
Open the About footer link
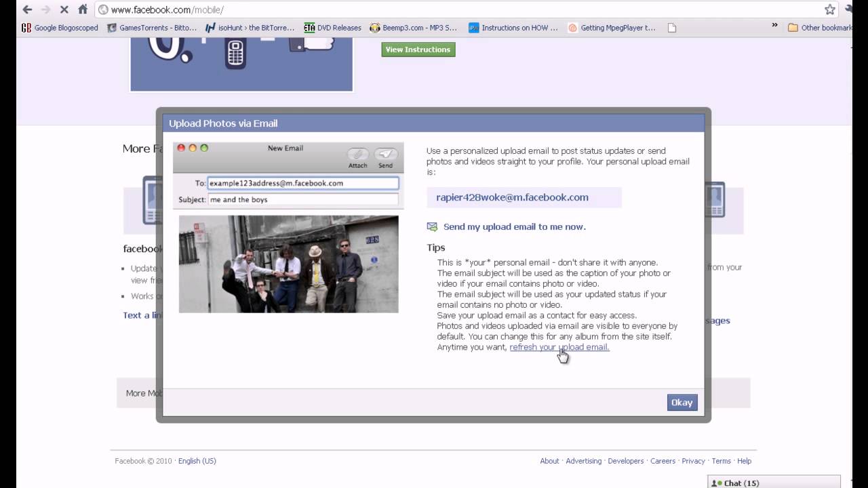coord(549,461)
